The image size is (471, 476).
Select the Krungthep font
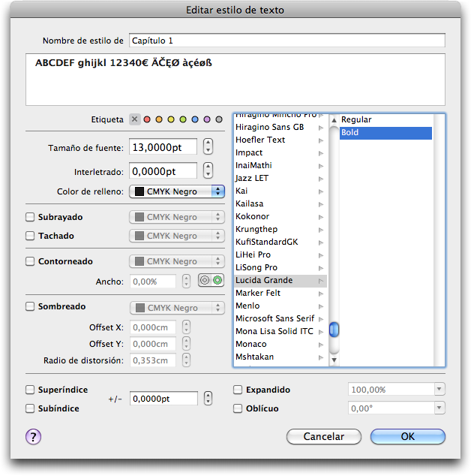pos(280,229)
